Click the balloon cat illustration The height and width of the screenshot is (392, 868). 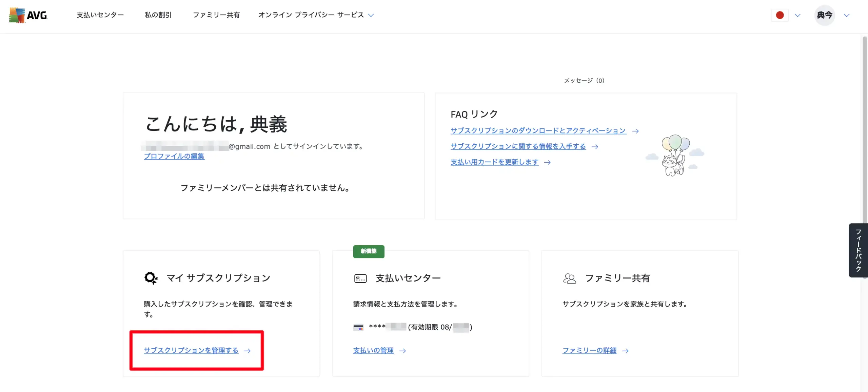point(674,156)
